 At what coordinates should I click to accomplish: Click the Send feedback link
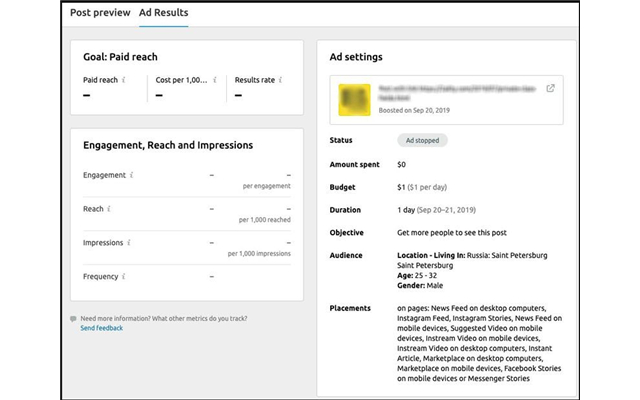(x=102, y=328)
